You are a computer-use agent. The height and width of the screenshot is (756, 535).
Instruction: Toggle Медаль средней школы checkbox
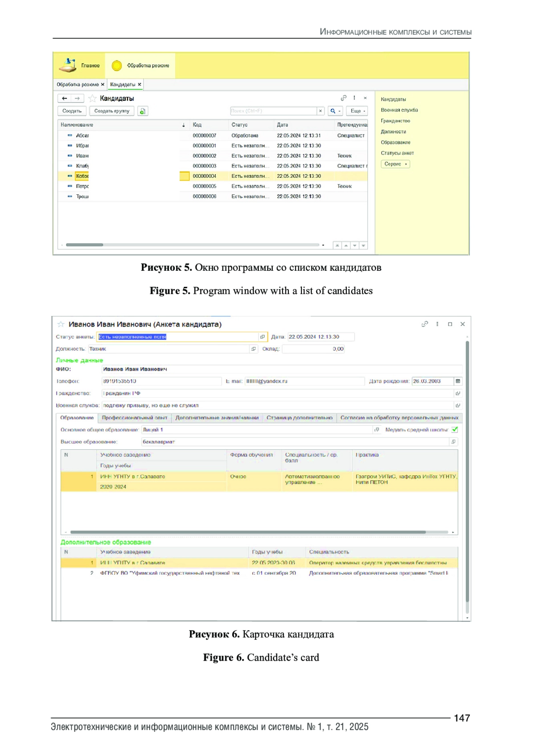point(455,430)
